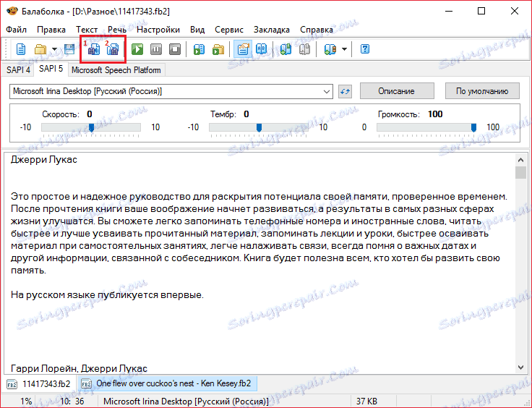
Task: Switch to the Microsoft Speech Platform tab
Action: [116, 70]
